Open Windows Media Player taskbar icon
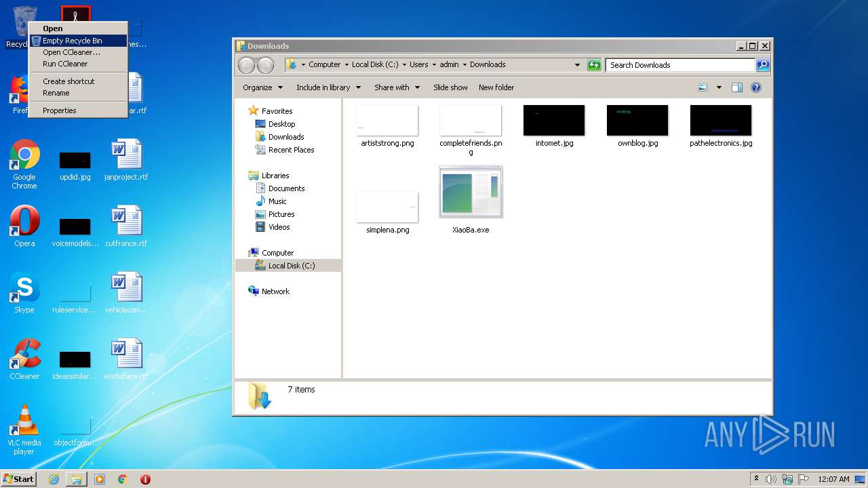868x488 pixels. [x=100, y=479]
